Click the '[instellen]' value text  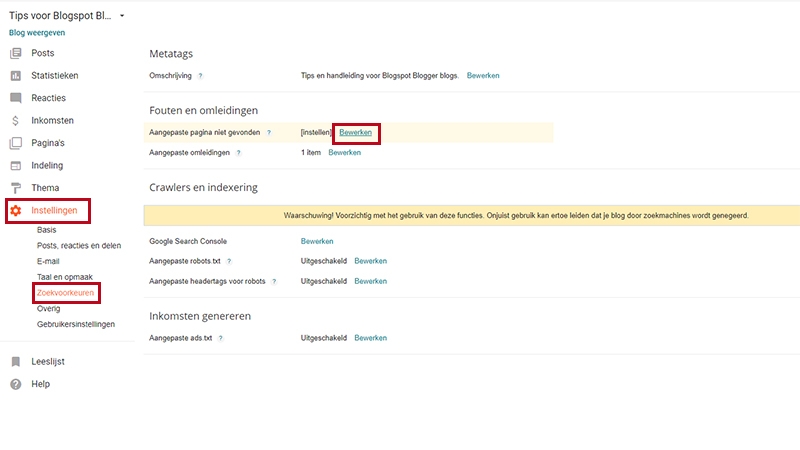(316, 133)
